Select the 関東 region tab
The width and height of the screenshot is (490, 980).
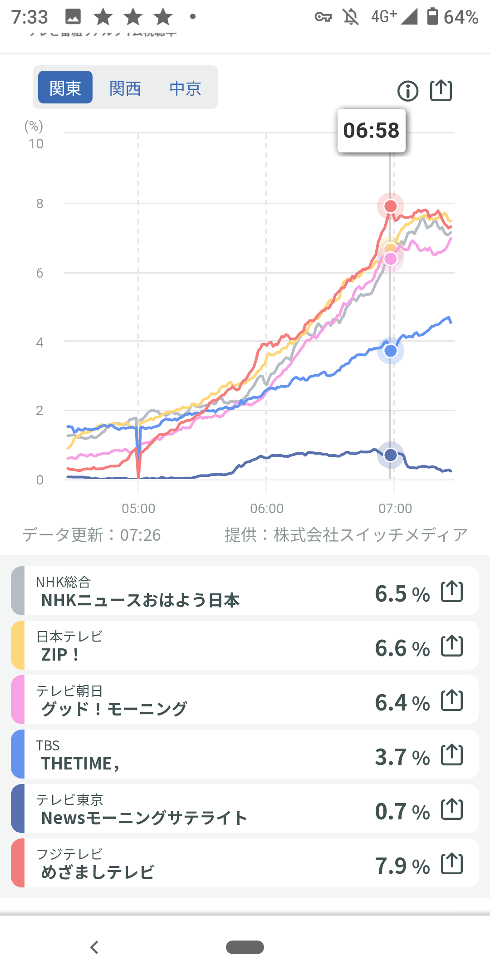coord(65,88)
